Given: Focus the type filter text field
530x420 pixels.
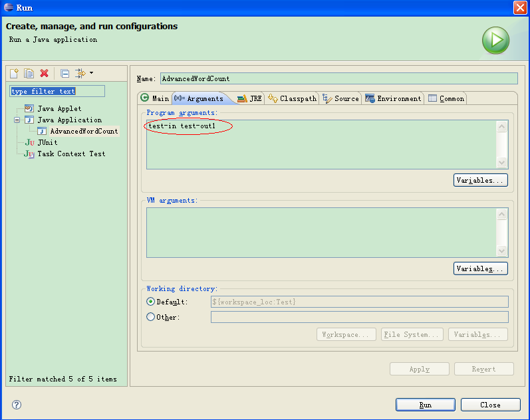Looking at the screenshot, I should pyautogui.click(x=57, y=91).
